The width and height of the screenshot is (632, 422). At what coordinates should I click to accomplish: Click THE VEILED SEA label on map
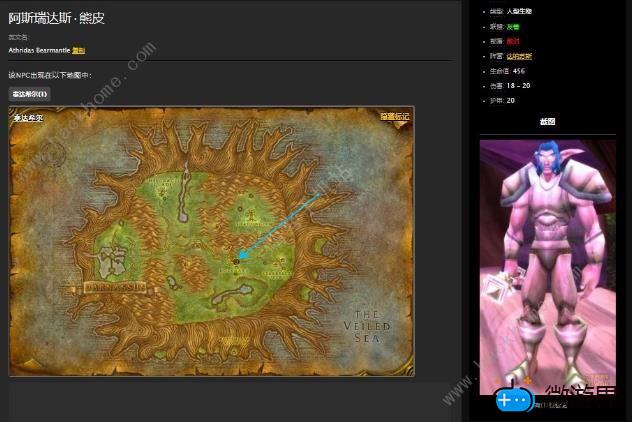point(367,326)
